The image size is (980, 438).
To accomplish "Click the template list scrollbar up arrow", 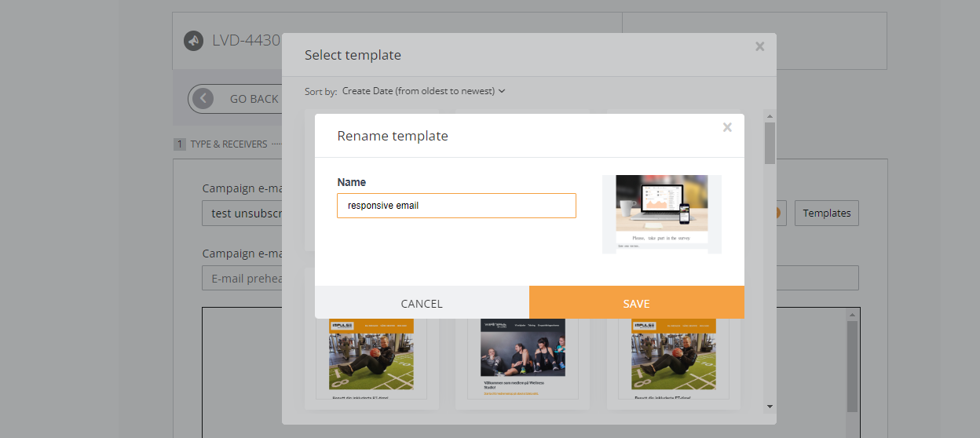I will pos(770,114).
